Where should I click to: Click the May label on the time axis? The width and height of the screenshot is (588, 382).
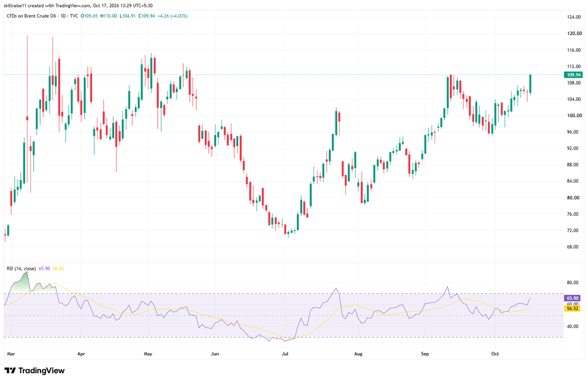148,353
